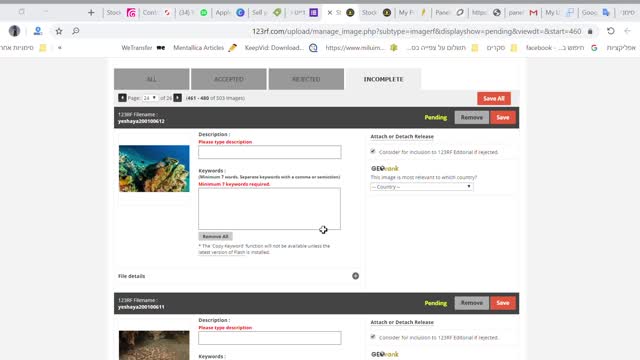The width and height of the screenshot is (640, 360).
Task: Switch to the Google Translate tab
Action: [x=595, y=13]
